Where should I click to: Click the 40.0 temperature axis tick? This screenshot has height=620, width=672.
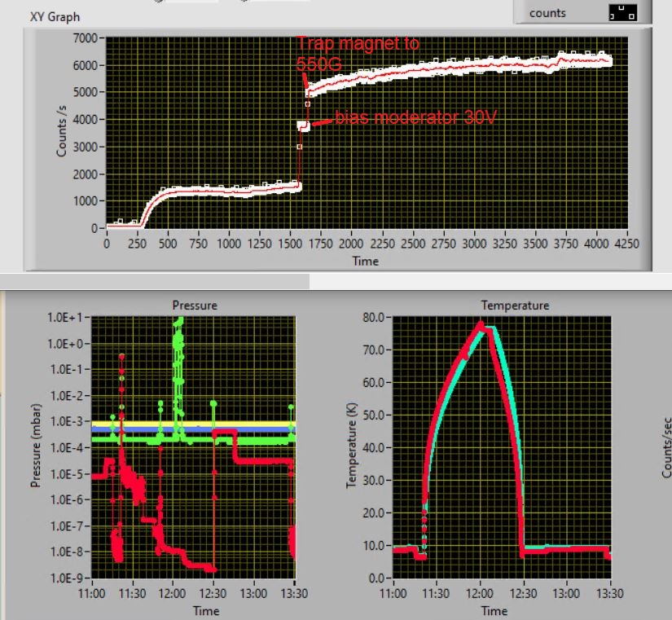click(x=373, y=447)
